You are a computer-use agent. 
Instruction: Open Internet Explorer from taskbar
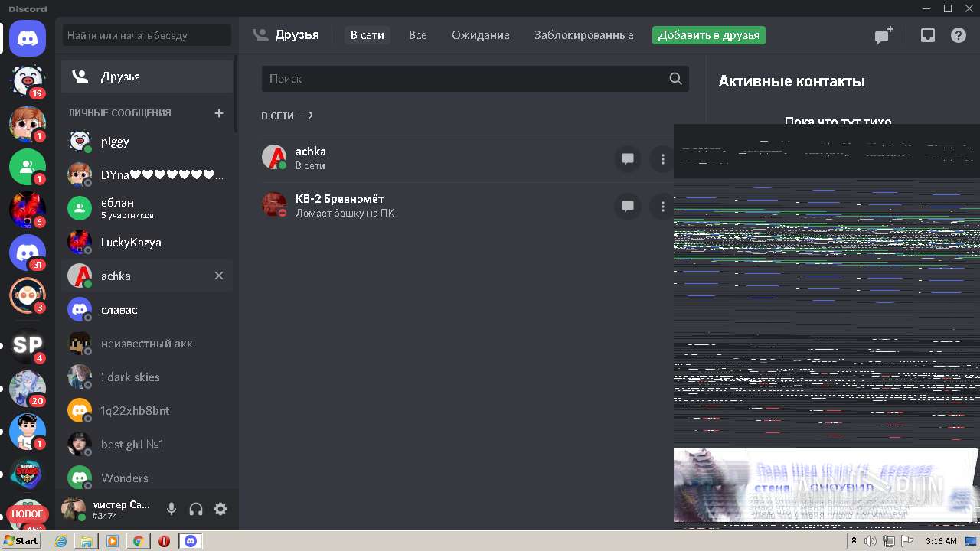tap(61, 541)
